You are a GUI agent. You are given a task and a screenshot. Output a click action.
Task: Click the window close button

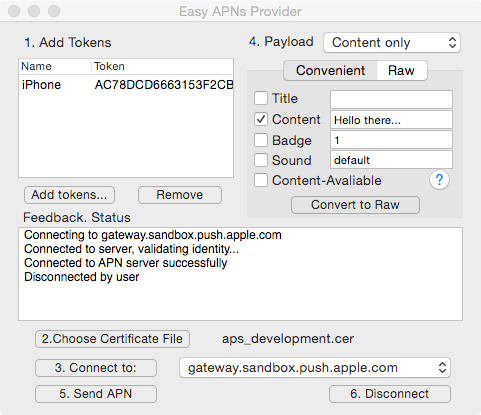[14, 11]
